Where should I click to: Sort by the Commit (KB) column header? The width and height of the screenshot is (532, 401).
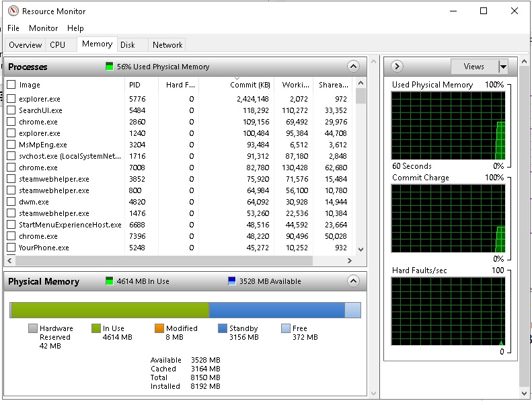click(237, 85)
